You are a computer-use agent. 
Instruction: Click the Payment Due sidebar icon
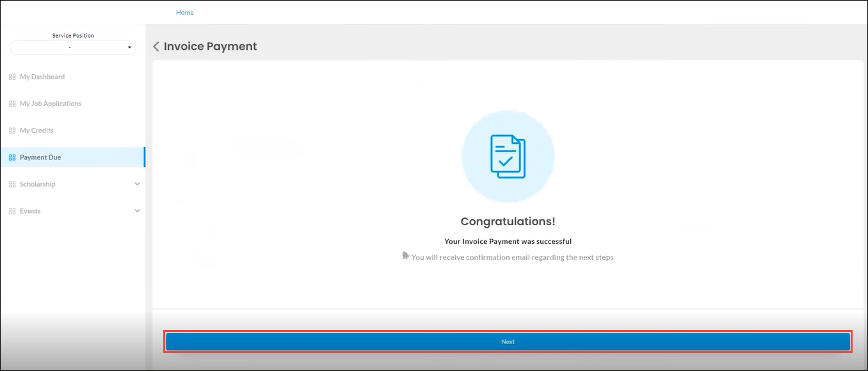pos(12,157)
